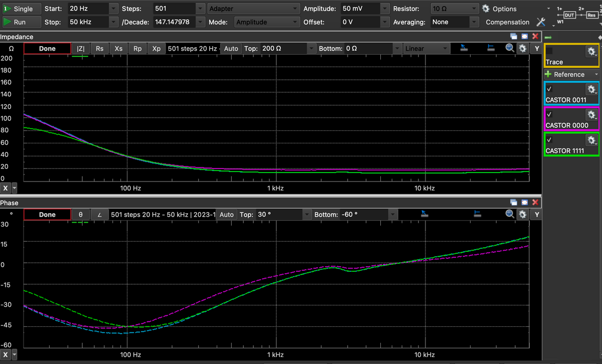Open CASTOR 1111 trace settings gear

coord(591,139)
